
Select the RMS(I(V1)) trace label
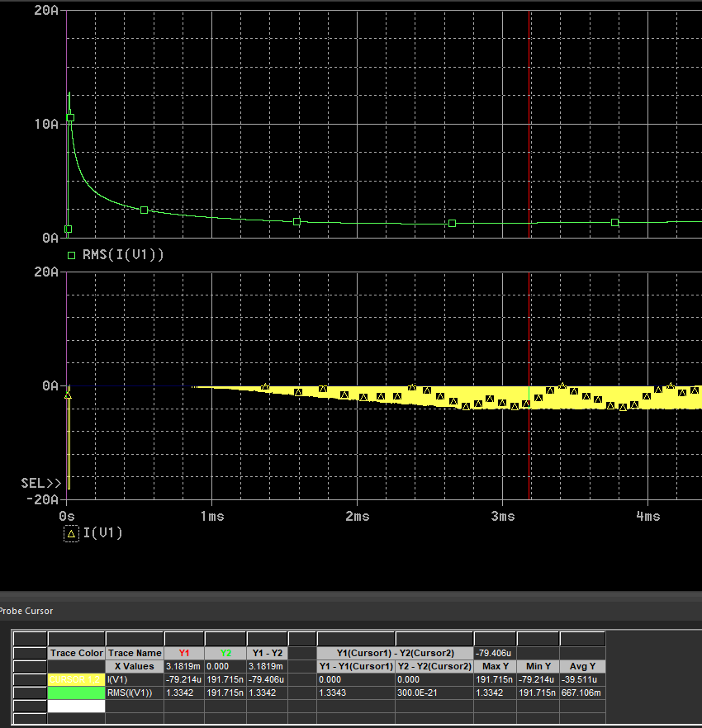[x=123, y=254]
